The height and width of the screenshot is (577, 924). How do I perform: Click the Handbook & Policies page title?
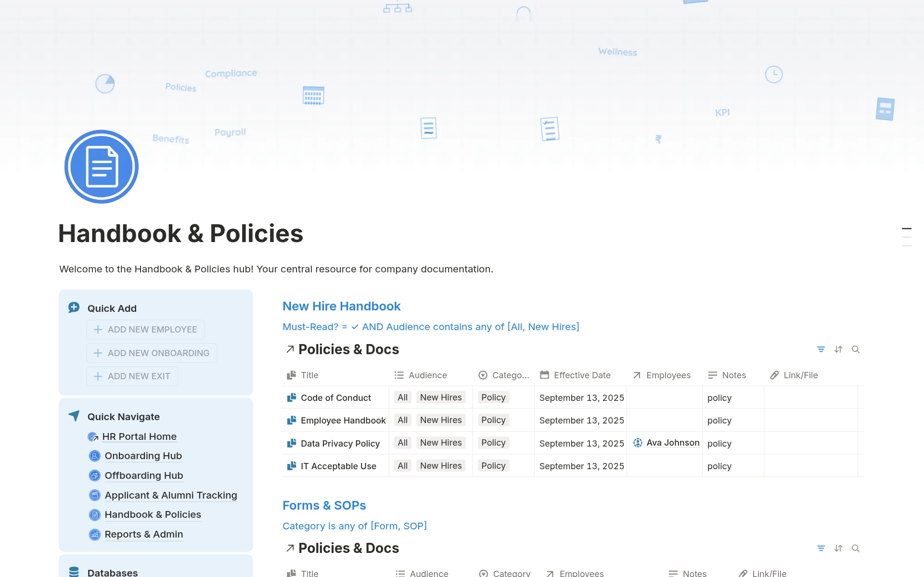[x=180, y=233]
